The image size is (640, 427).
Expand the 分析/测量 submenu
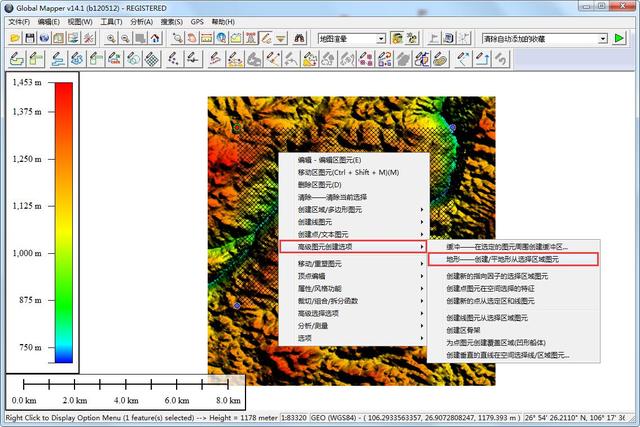(353, 326)
